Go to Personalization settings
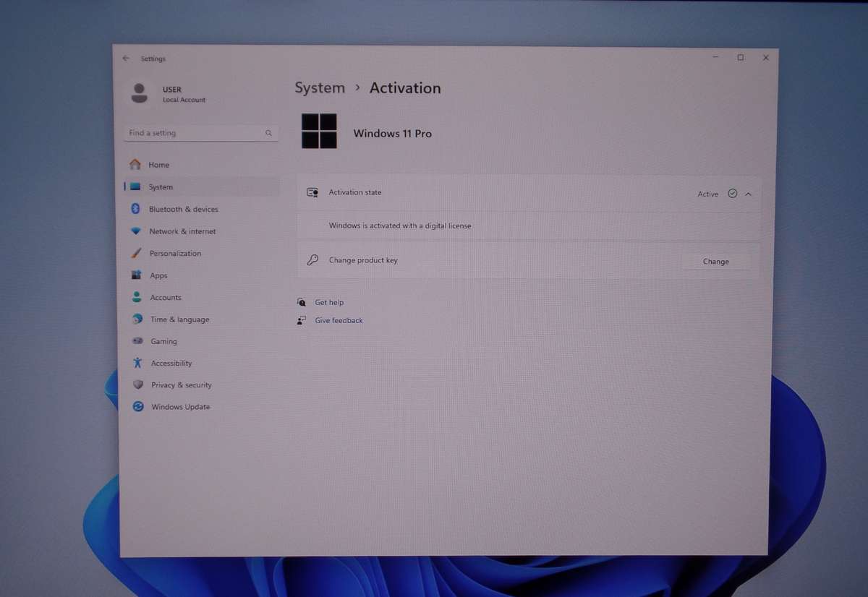The image size is (868, 597). 175,254
